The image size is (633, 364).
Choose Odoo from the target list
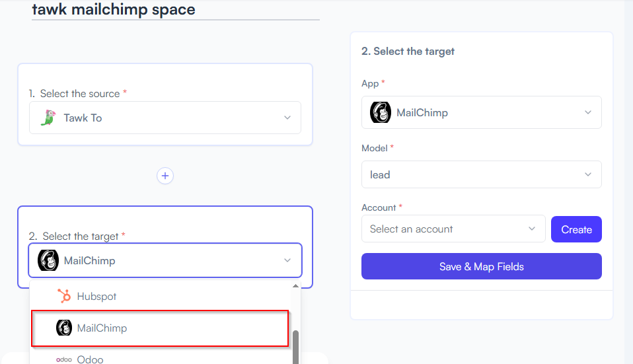(161, 358)
